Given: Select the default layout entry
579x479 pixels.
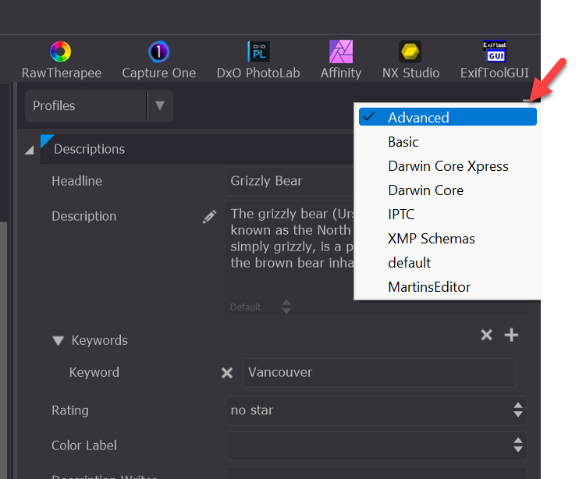Looking at the screenshot, I should [x=448, y=263].
